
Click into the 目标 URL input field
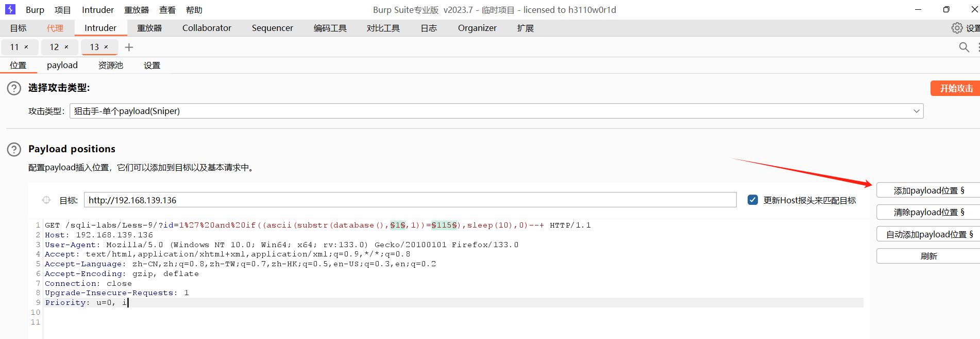click(x=410, y=200)
